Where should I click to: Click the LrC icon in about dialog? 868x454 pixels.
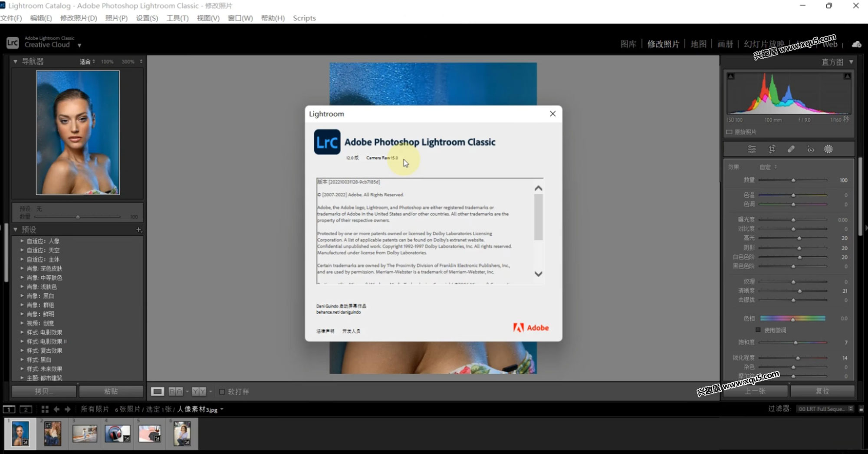(x=327, y=142)
